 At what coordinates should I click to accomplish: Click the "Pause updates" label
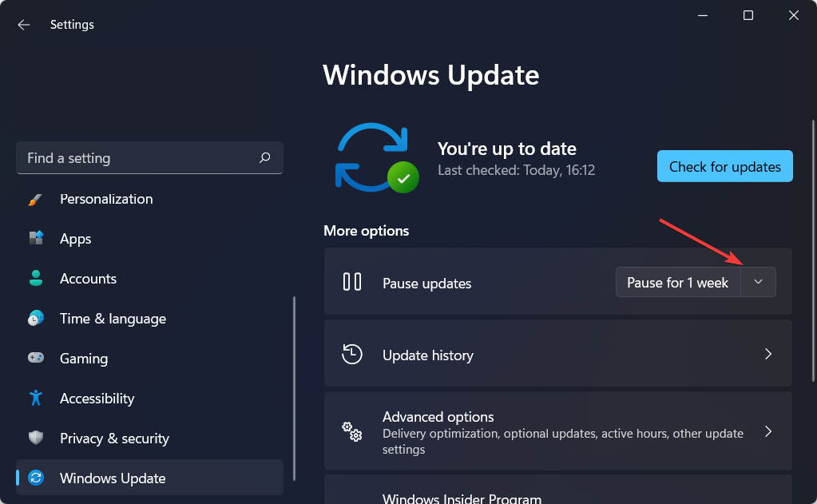tap(426, 283)
